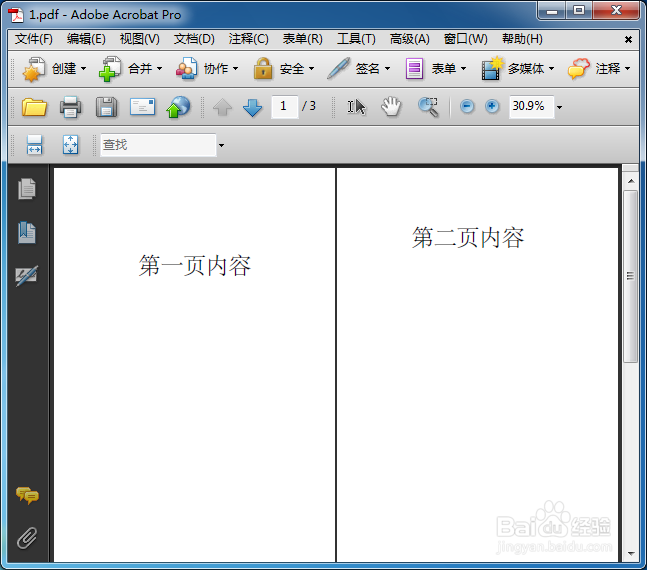647x570 pixels.
Task: Expand the 安全 dropdown arrow
Action: tap(311, 69)
